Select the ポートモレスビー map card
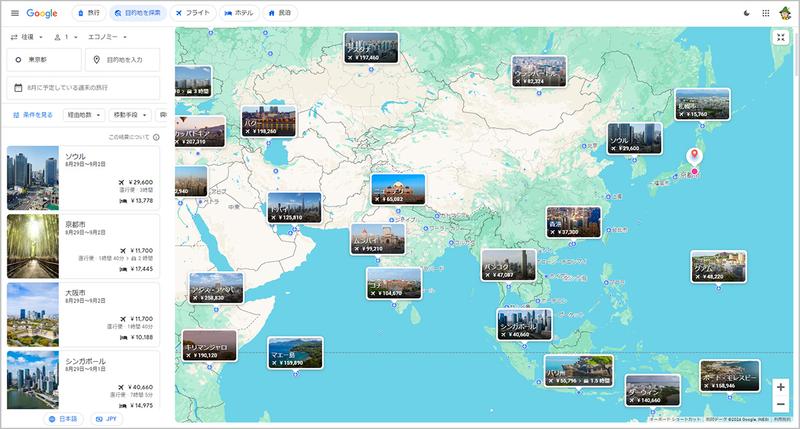The width and height of the screenshot is (800, 429). coord(730,375)
